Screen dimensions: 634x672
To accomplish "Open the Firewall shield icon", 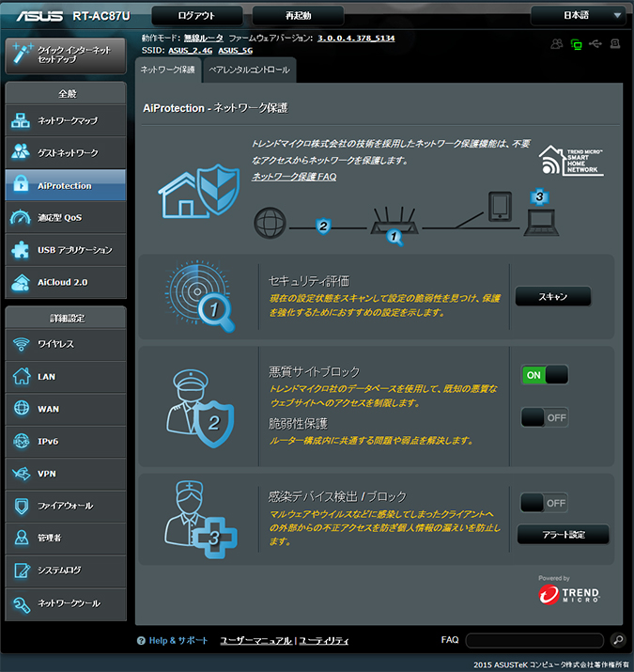I will click(x=22, y=506).
